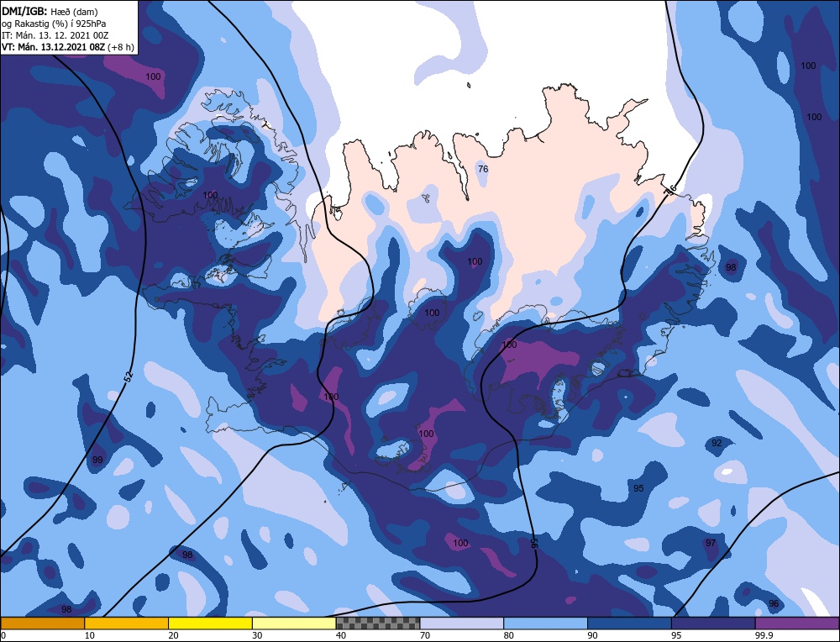Click the '70' legend tick label
Screen dimensions: 840x642
pos(425,635)
